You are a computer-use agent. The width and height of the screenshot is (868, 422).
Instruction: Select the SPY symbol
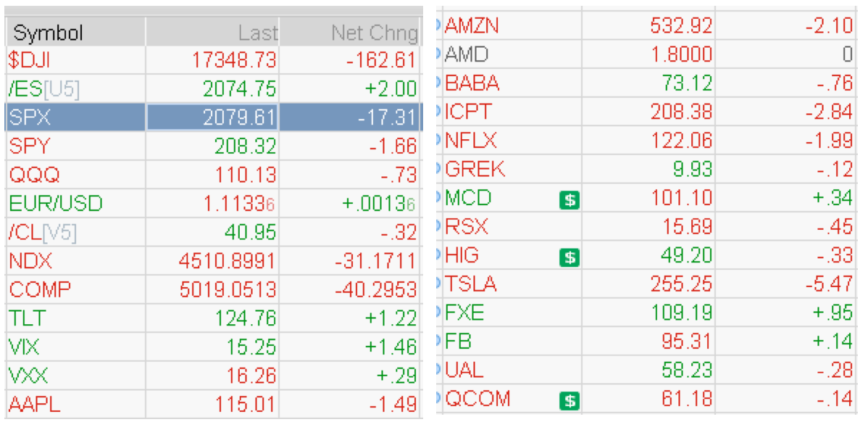click(x=29, y=146)
